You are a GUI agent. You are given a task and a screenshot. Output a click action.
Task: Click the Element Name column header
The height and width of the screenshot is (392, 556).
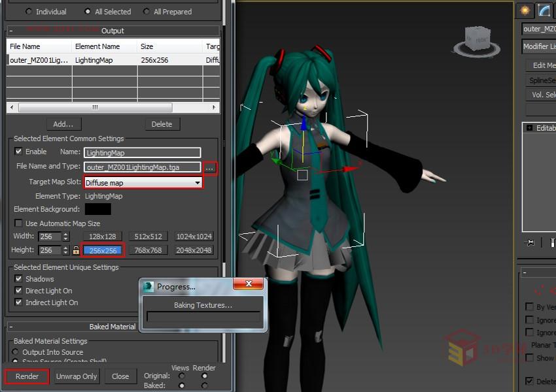coord(105,46)
